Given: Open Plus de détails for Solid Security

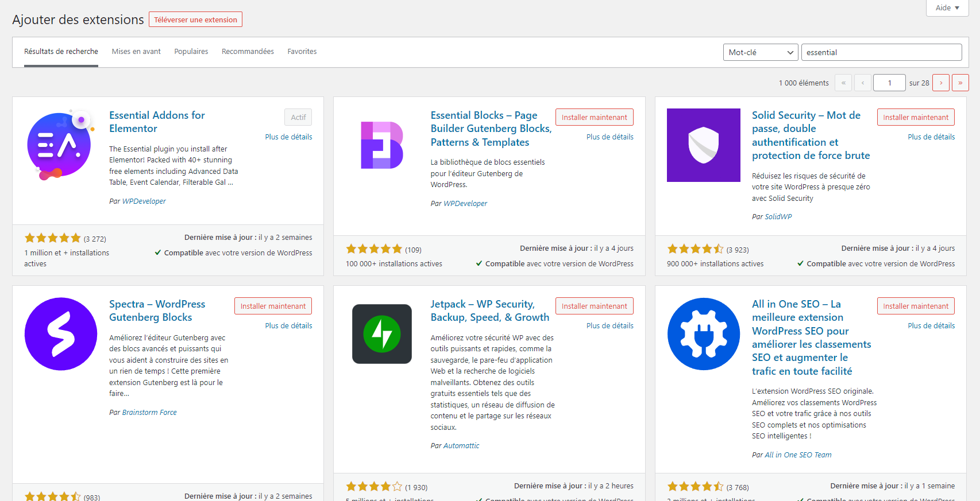Looking at the screenshot, I should tap(931, 137).
